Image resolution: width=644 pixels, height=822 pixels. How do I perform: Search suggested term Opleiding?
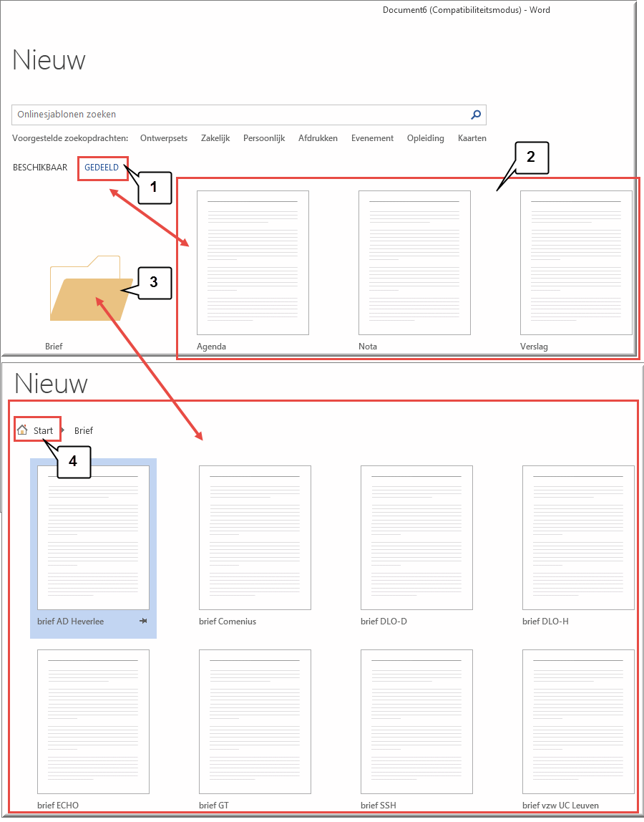[x=426, y=138]
